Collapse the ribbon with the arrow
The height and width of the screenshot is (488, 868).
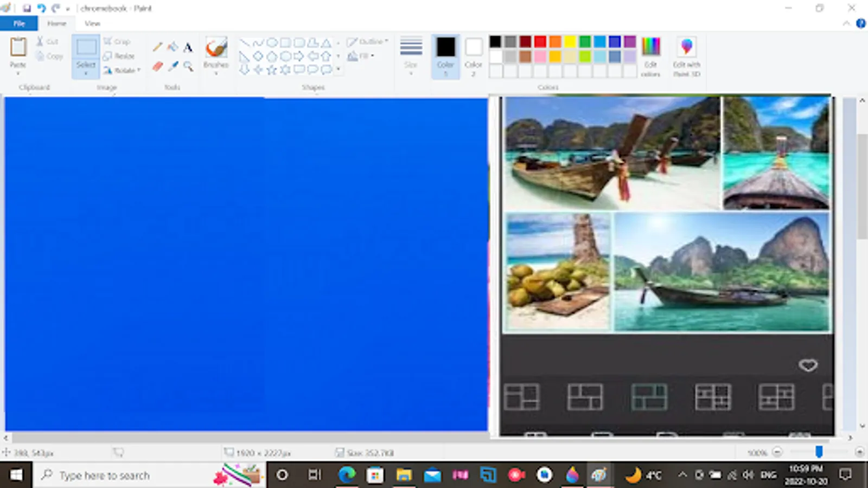(846, 23)
